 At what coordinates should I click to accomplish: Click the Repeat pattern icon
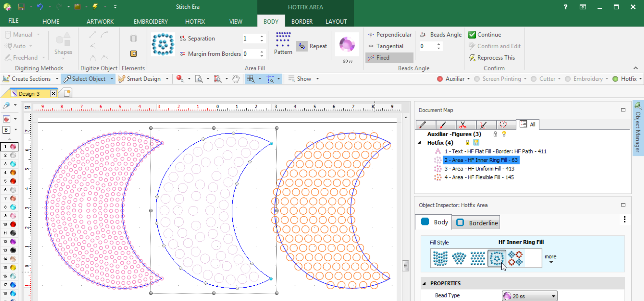[x=302, y=46]
